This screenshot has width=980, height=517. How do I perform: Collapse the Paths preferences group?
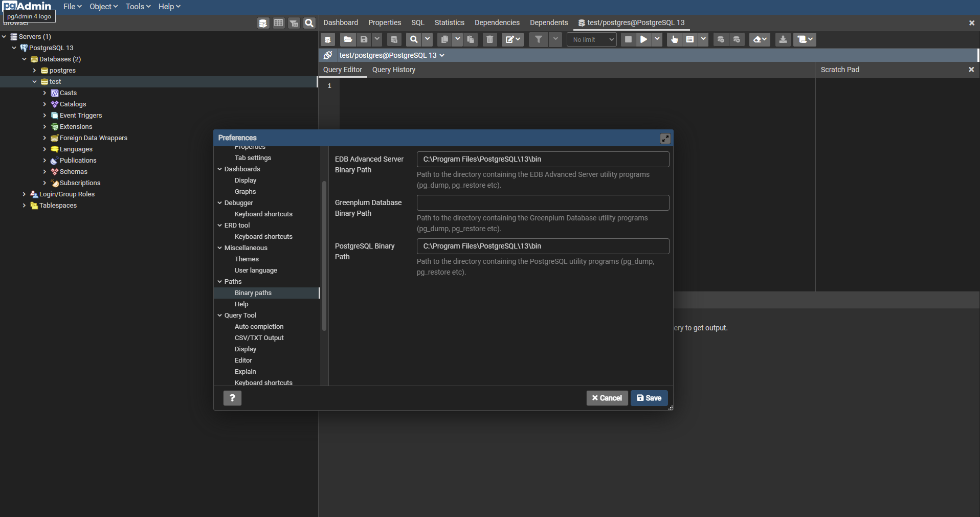coord(219,282)
